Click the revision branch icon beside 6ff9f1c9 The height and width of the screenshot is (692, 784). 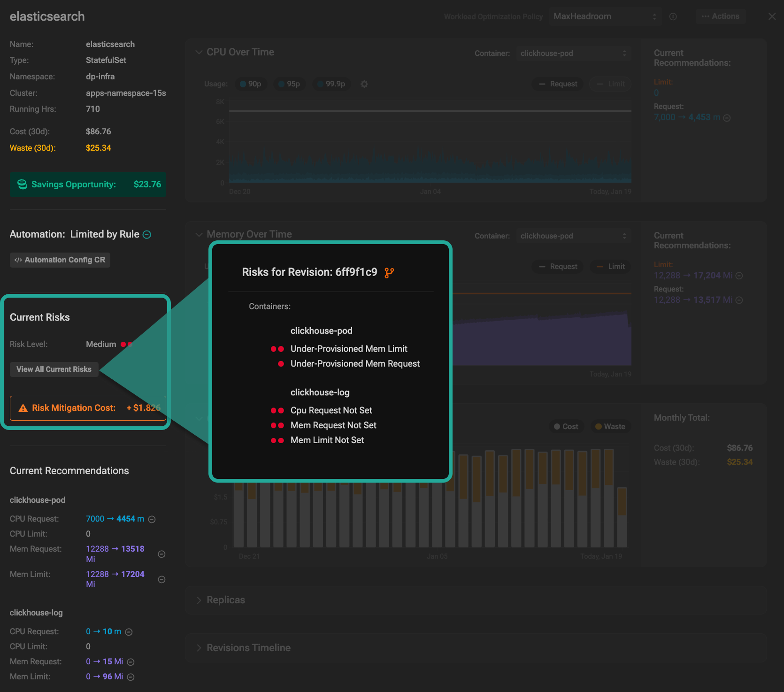coord(389,273)
